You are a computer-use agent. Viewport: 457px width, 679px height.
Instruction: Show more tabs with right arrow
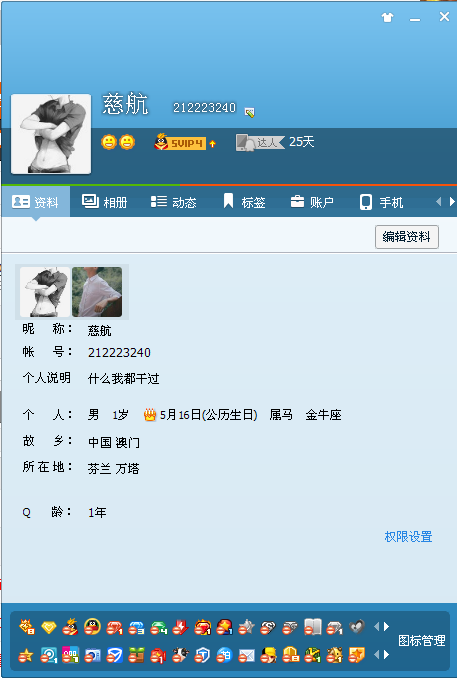(452, 201)
